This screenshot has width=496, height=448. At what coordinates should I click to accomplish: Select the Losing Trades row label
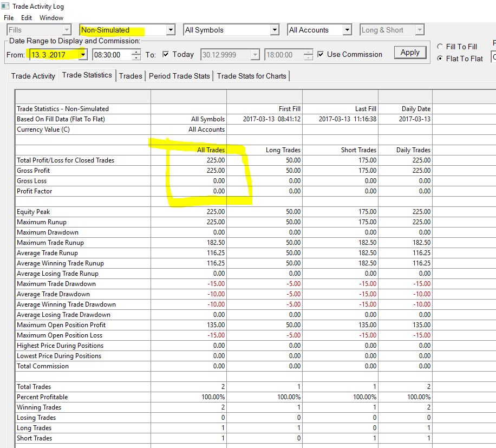pyautogui.click(x=36, y=418)
